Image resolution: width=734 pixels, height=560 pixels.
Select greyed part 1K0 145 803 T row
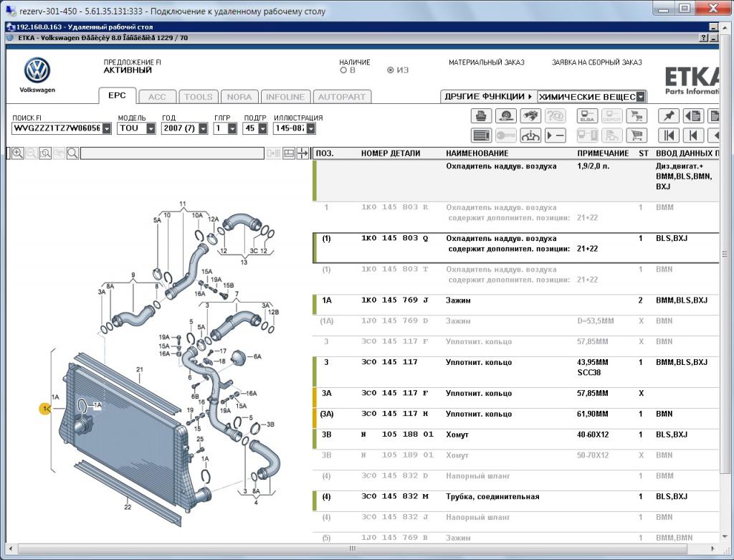pos(516,279)
